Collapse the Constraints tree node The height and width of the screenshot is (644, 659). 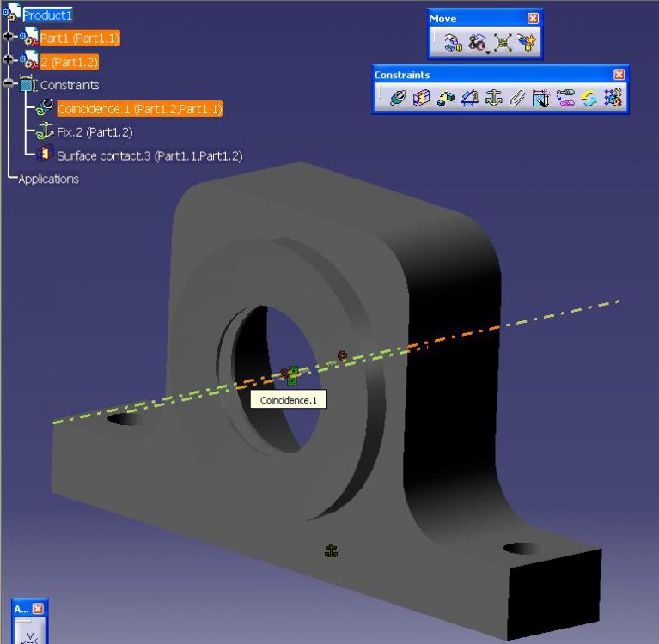tap(8, 82)
